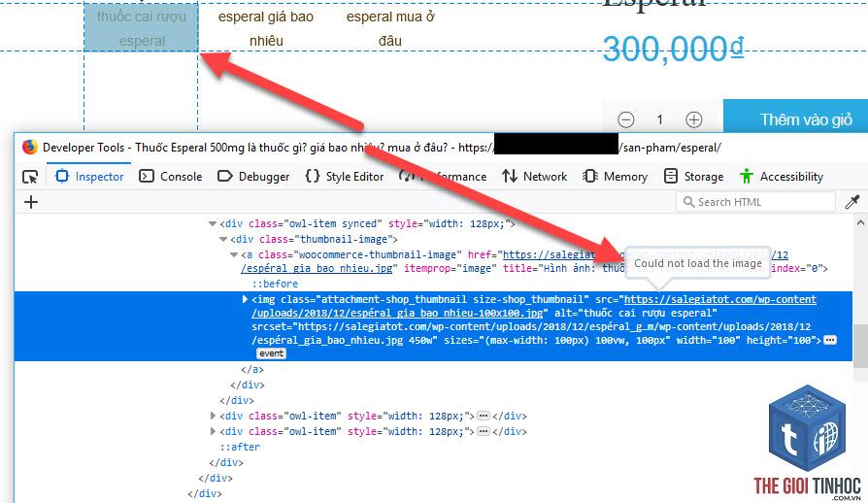Click the quantity value field

click(x=660, y=119)
